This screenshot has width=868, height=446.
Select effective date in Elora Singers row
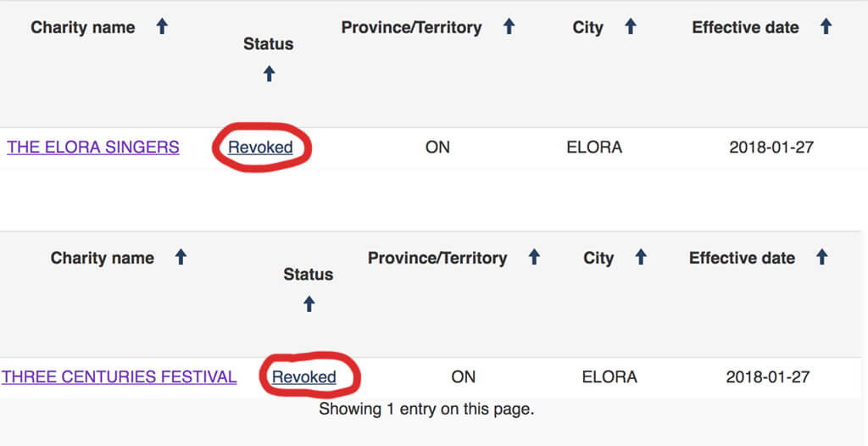click(771, 148)
